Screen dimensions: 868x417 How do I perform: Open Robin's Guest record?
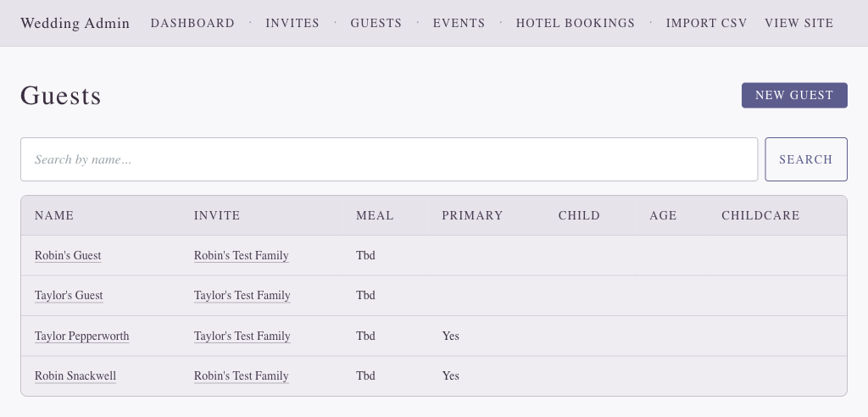(68, 255)
